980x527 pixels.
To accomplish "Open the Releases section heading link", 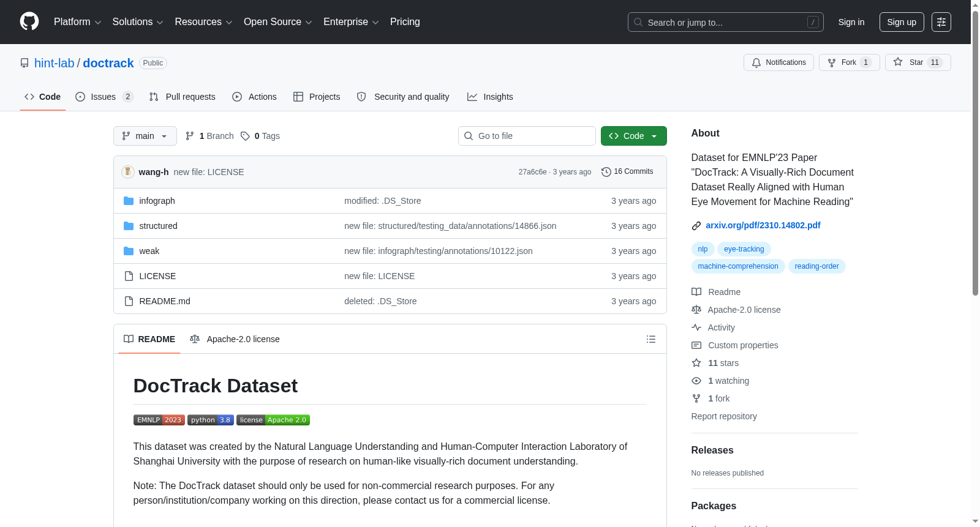I will (x=712, y=450).
